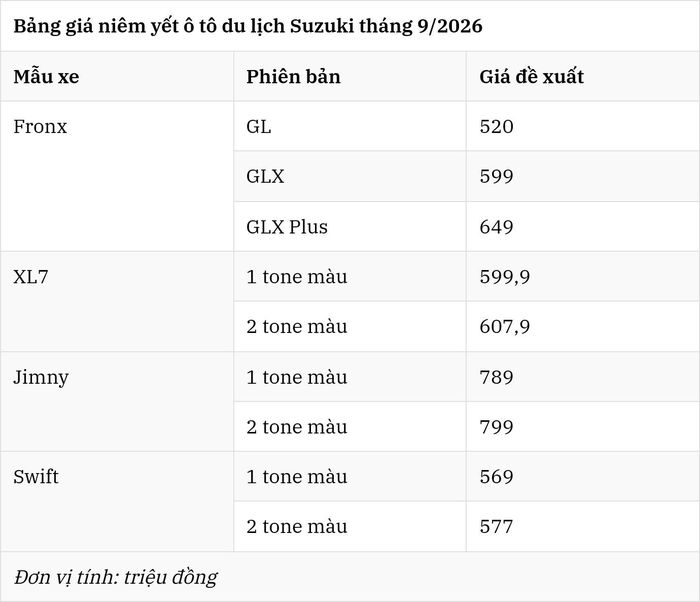Click the Jimny price 799 cell
Screen dimensions: 700x602
(x=583, y=426)
